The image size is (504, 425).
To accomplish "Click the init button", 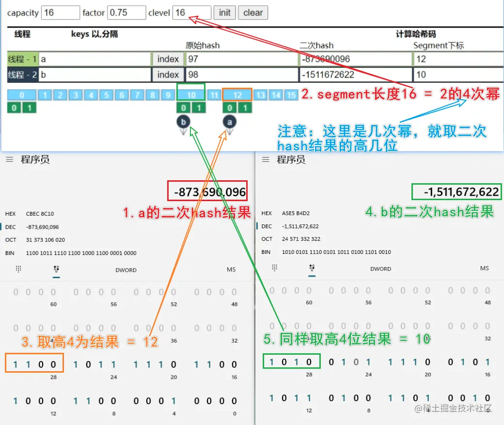I will click(x=225, y=13).
